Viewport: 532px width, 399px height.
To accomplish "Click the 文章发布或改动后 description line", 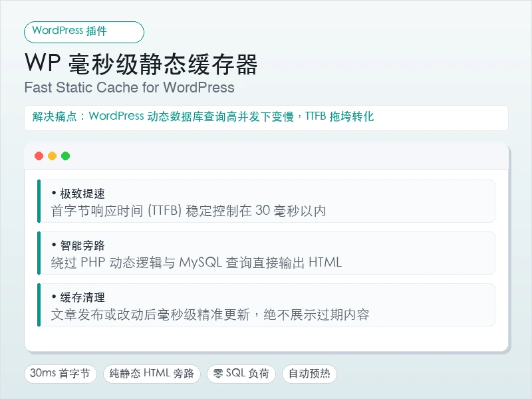I will (210, 315).
